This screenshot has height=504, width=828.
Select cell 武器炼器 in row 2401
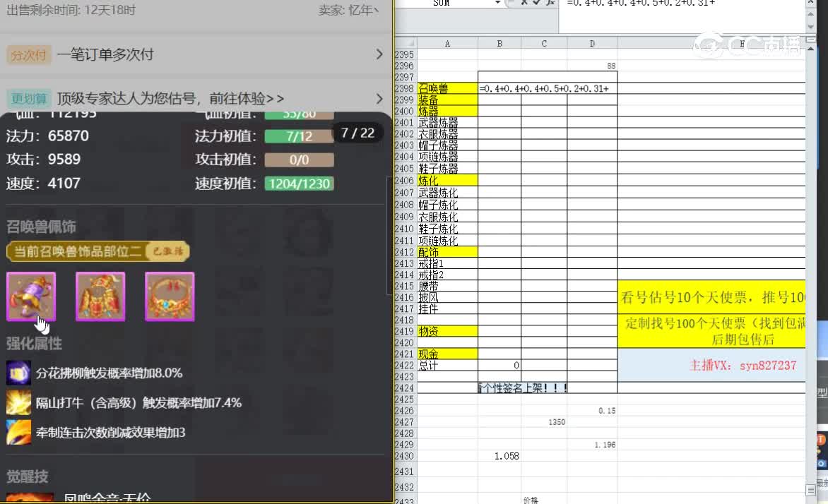[447, 122]
